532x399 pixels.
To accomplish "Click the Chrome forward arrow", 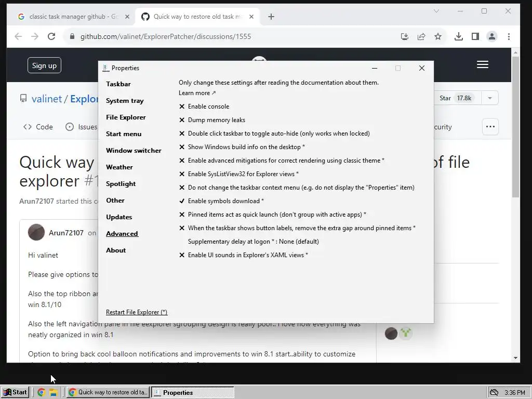I will (x=35, y=36).
